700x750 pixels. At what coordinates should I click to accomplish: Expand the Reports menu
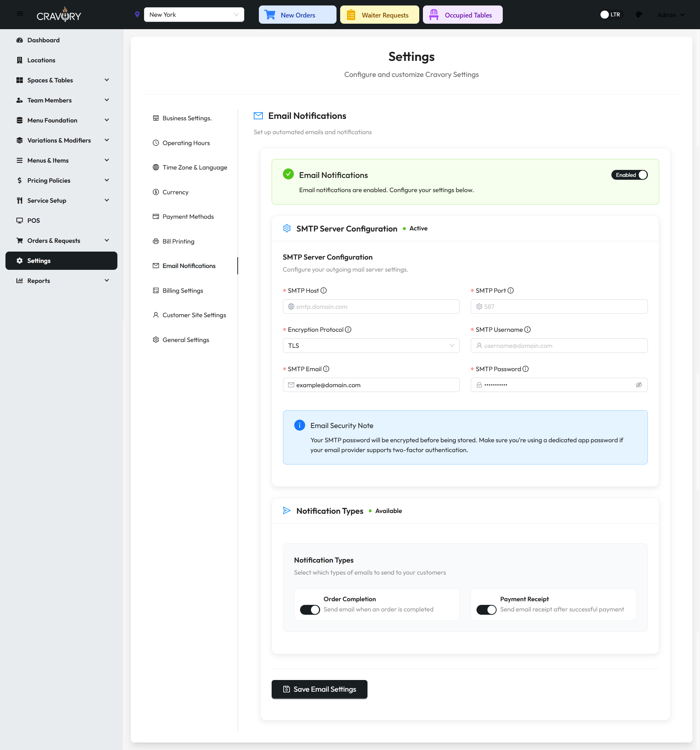62,281
